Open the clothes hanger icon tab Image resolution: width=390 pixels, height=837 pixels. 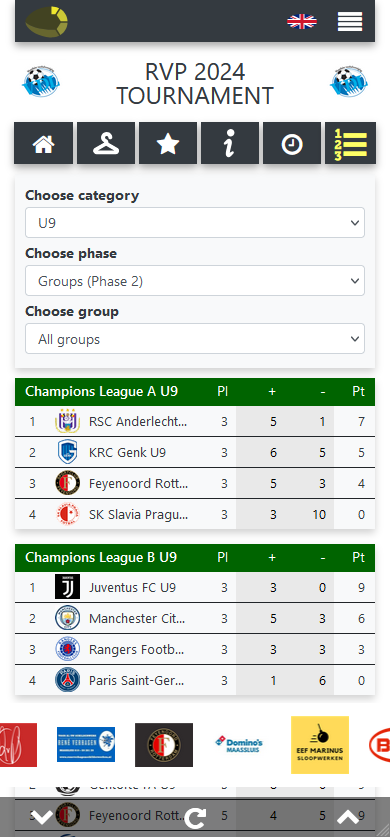click(106, 143)
